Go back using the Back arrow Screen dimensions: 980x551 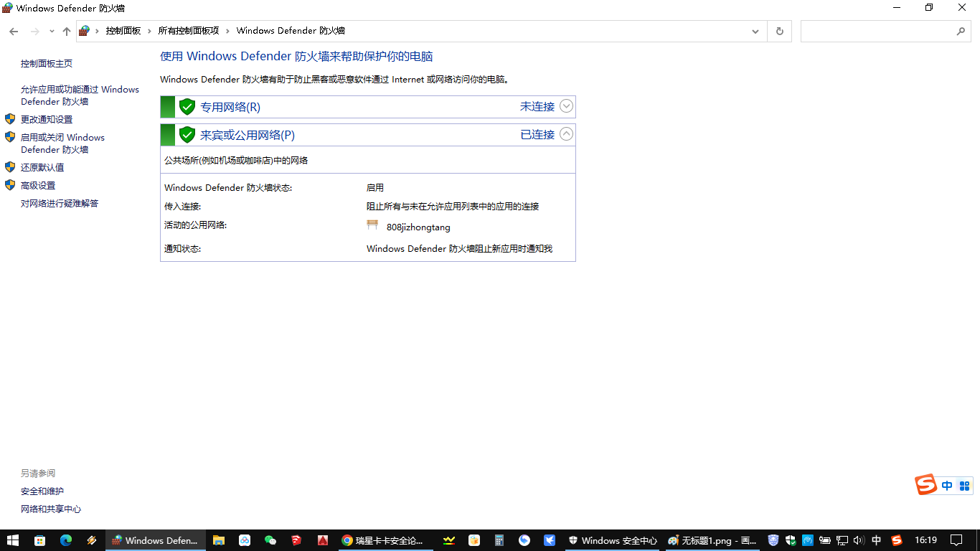click(14, 32)
